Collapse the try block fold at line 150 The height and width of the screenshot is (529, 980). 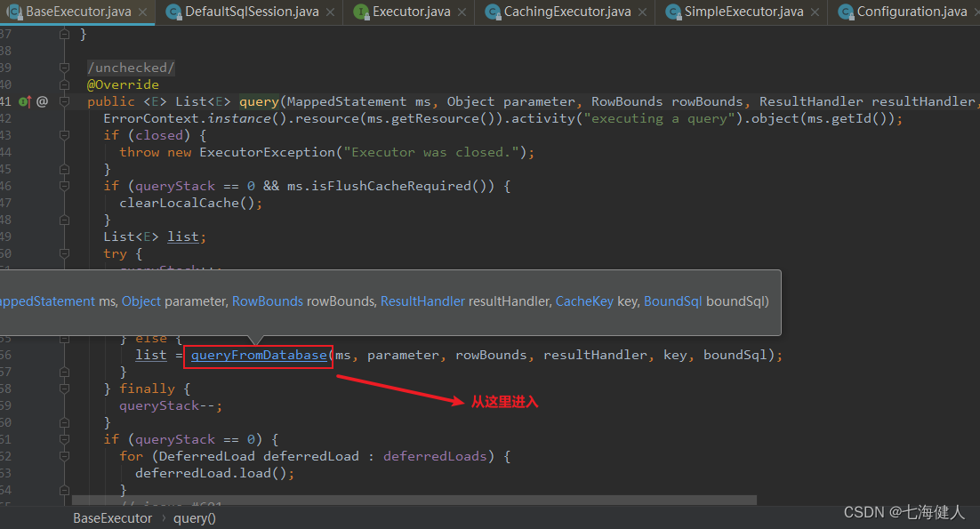coord(63,252)
